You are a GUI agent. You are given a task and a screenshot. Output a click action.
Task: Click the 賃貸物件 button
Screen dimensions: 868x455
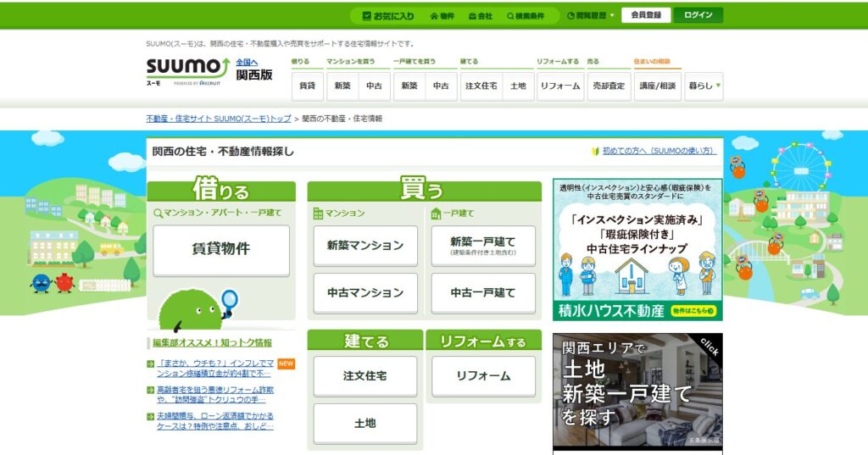[x=221, y=250]
